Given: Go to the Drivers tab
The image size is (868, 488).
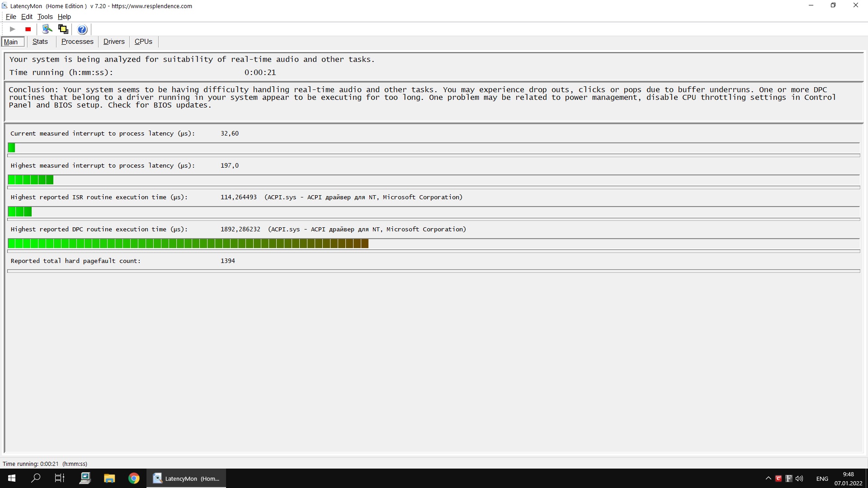Looking at the screenshot, I should pos(114,42).
